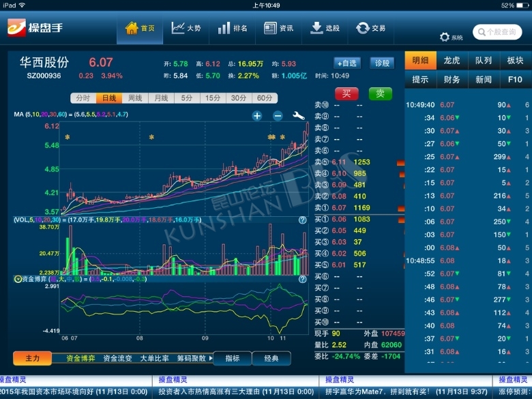Viewport: 532px width, 399px height.
Task: Click the 华西股份 stock name
Action: click(44, 63)
